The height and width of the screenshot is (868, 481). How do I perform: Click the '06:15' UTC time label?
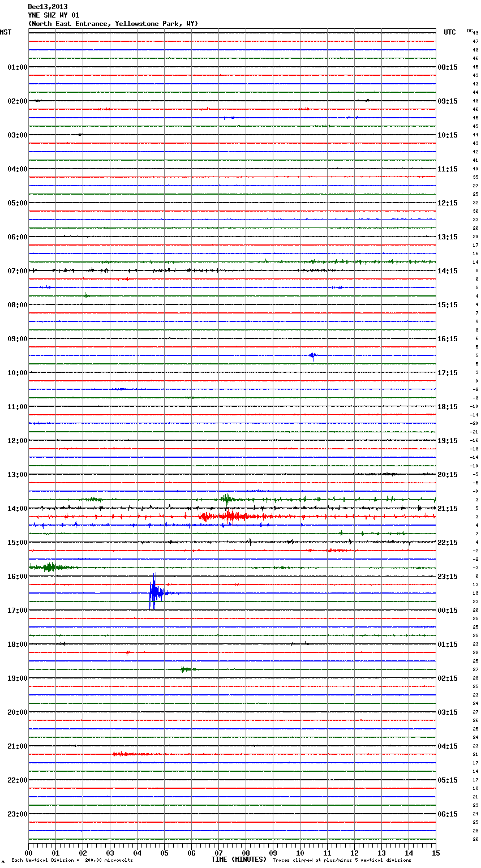click(x=448, y=814)
